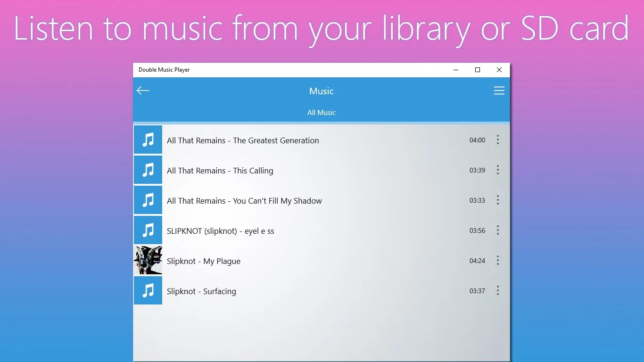The width and height of the screenshot is (644, 362).
Task: Play SLIPKNOT (slipknot) - eyel e ss
Action: (220, 231)
